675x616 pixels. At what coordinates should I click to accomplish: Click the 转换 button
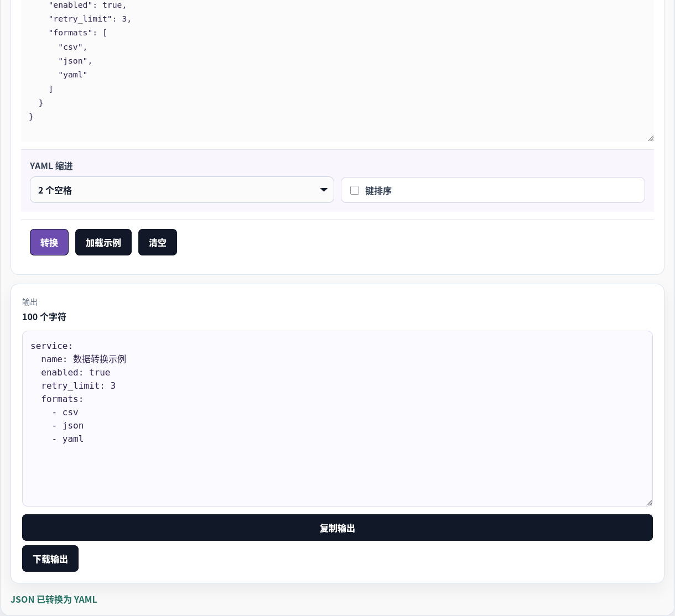(x=49, y=242)
